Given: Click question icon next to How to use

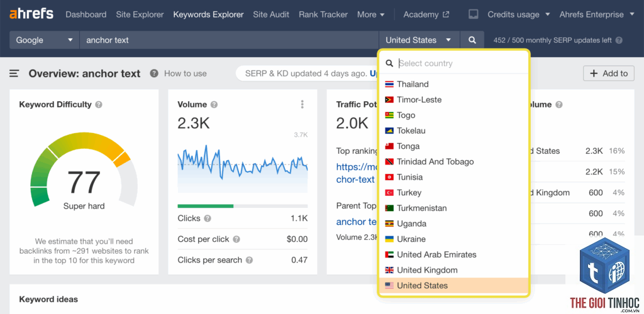Looking at the screenshot, I should point(154,73).
